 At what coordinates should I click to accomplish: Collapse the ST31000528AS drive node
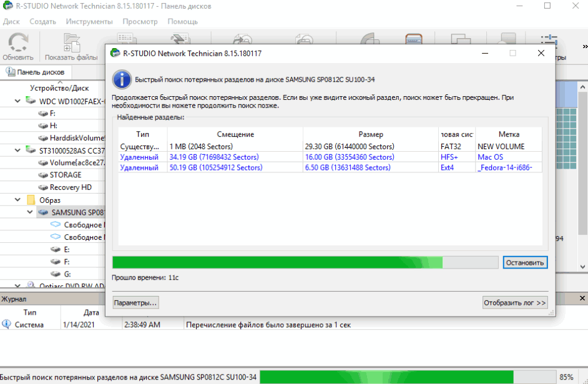[17, 150]
